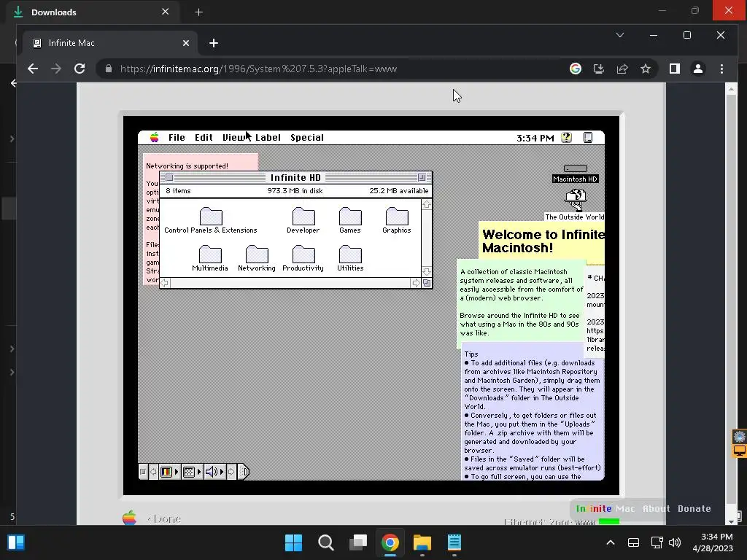Click scroll right arrow in Infinite HD window
Screen dimensions: 747x560
(416, 283)
